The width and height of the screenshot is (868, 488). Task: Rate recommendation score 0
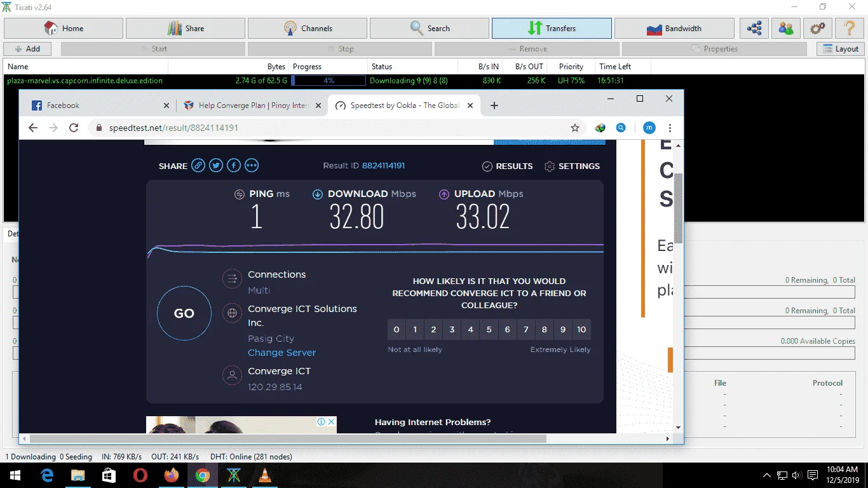397,329
